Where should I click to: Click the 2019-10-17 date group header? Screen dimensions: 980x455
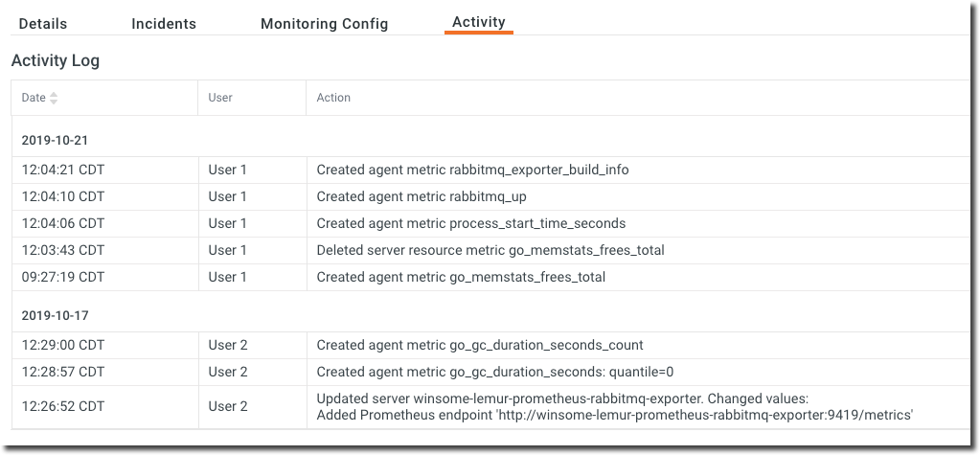pyautogui.click(x=55, y=315)
